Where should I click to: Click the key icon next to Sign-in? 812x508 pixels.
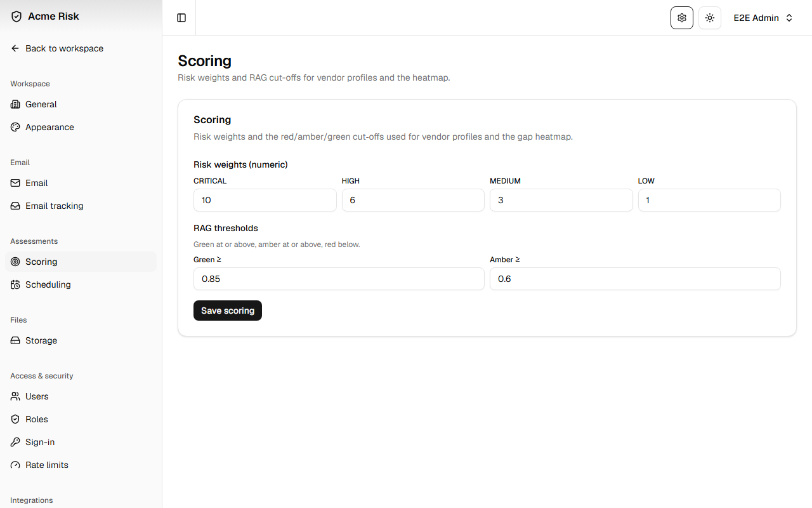15,442
